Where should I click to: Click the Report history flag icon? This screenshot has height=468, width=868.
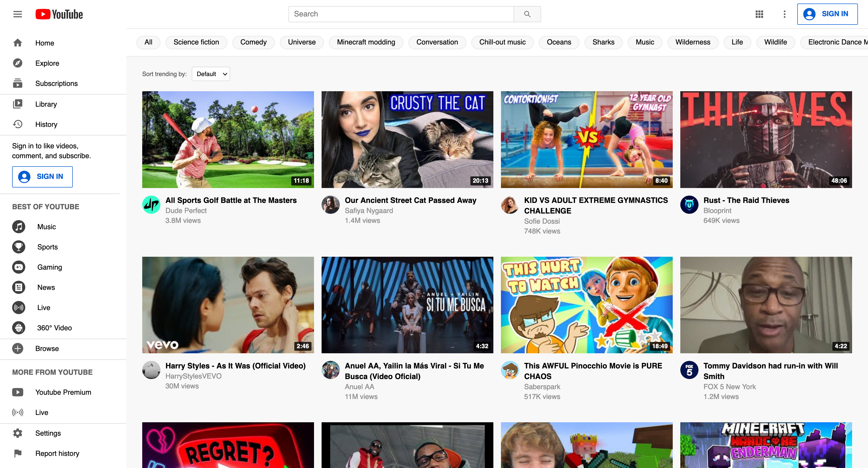point(17,453)
